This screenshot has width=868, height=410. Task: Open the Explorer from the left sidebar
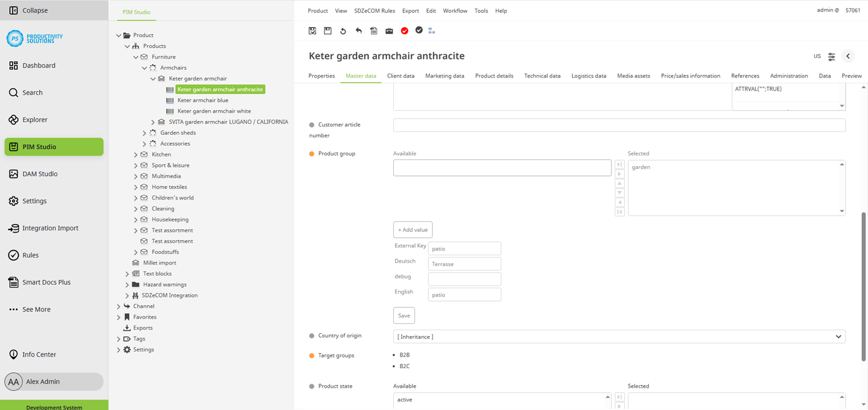(34, 119)
